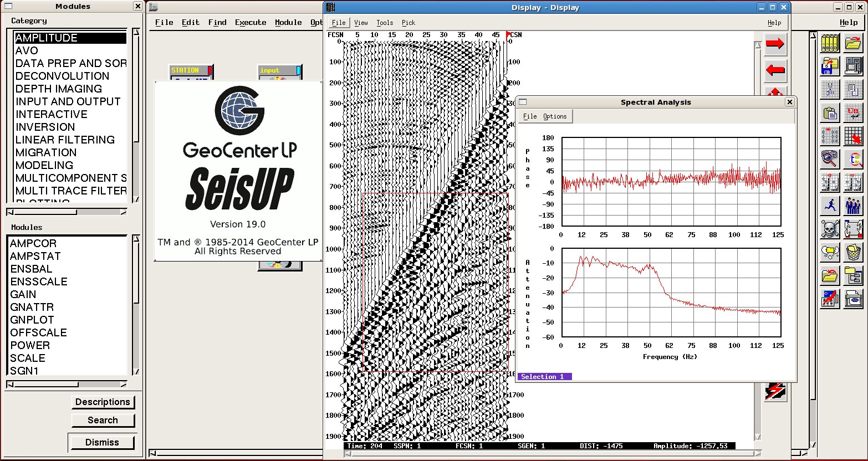The height and width of the screenshot is (461, 868).
Task: Open File menu in Display window
Action: pos(339,23)
